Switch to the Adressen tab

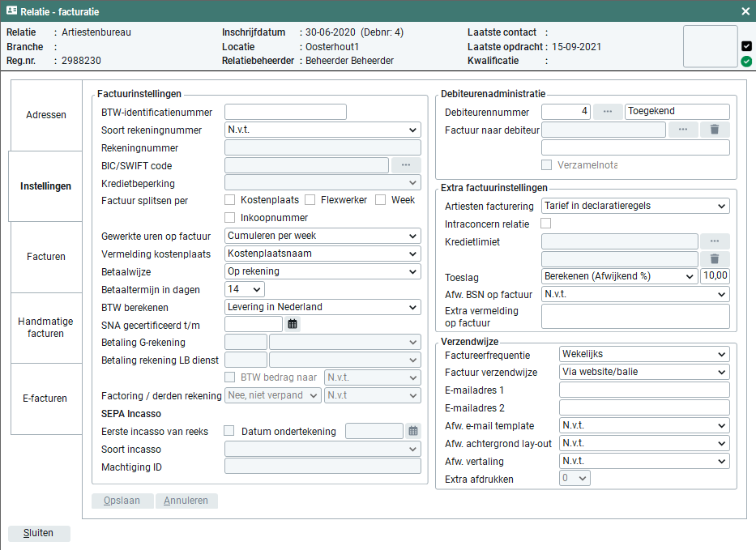tap(46, 115)
